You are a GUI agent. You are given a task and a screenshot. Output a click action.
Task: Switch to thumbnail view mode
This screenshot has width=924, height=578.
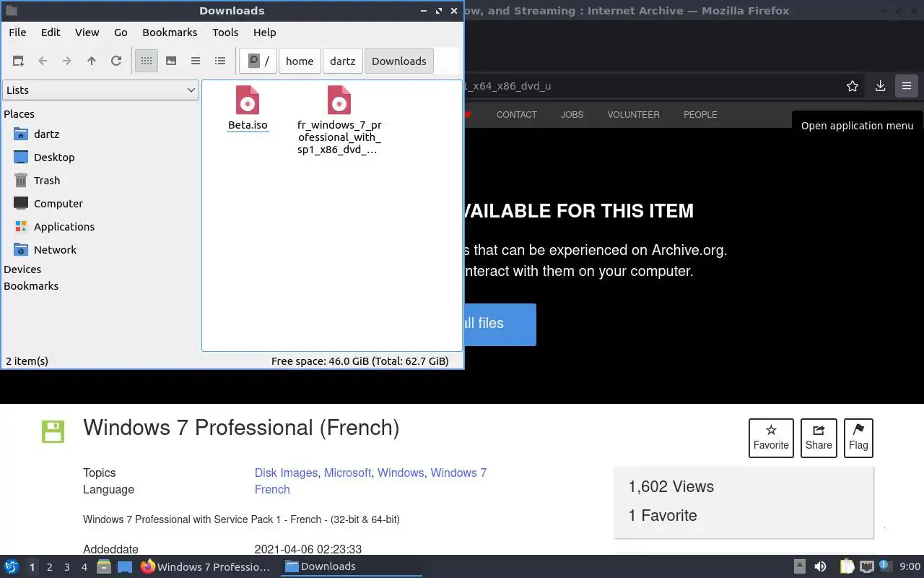(x=171, y=61)
